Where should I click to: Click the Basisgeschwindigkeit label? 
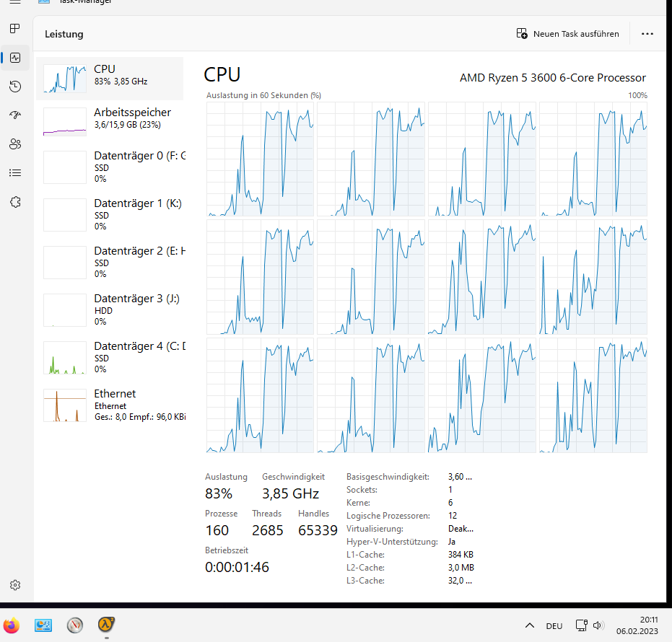coord(388,477)
